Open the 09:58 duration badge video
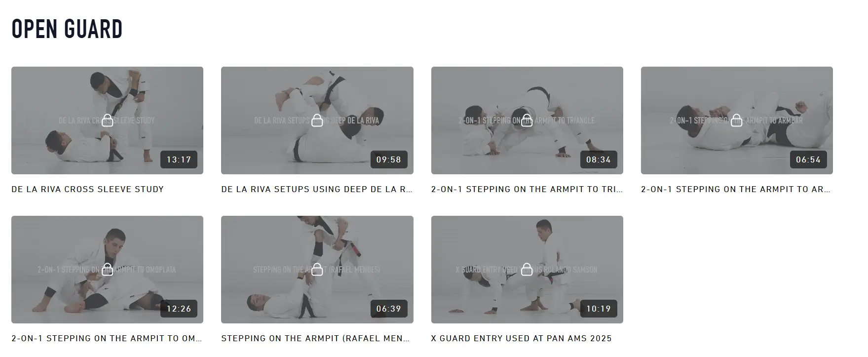The height and width of the screenshot is (357, 868). tap(389, 159)
